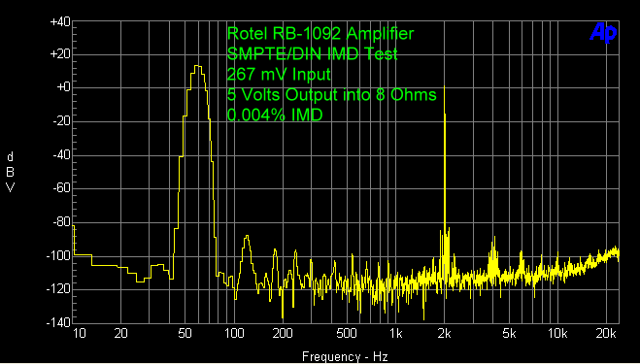
Task: Click the '+40' y-axis value
Action: pyautogui.click(x=60, y=21)
